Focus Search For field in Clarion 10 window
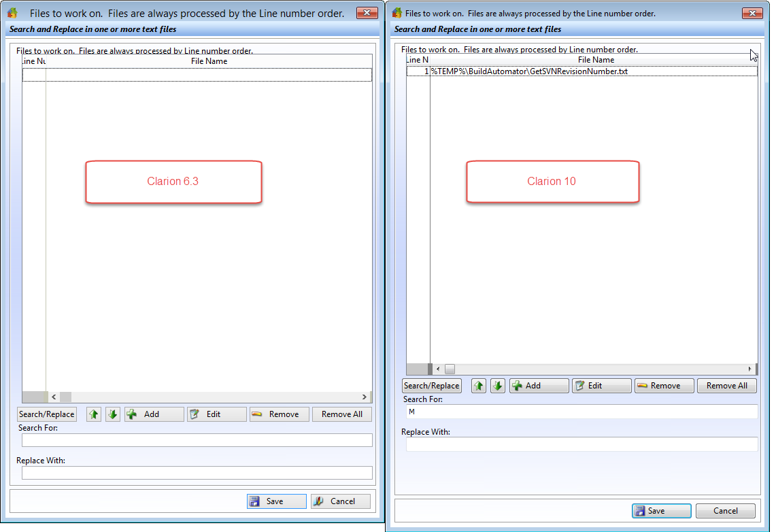Screen dimensions: 776x532 tap(582, 412)
